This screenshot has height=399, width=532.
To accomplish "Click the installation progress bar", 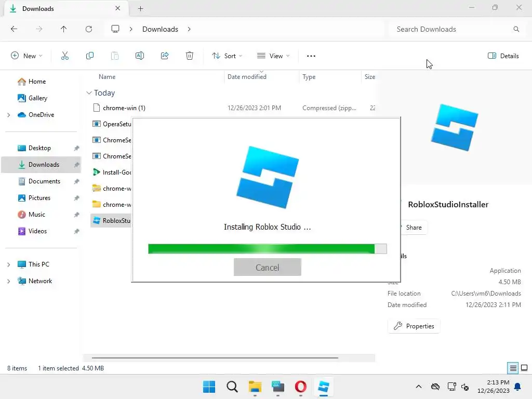I will click(x=268, y=249).
